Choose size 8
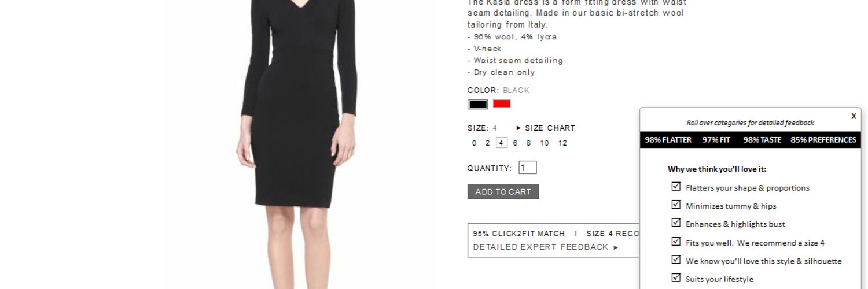The image size is (868, 289). pyautogui.click(x=528, y=143)
